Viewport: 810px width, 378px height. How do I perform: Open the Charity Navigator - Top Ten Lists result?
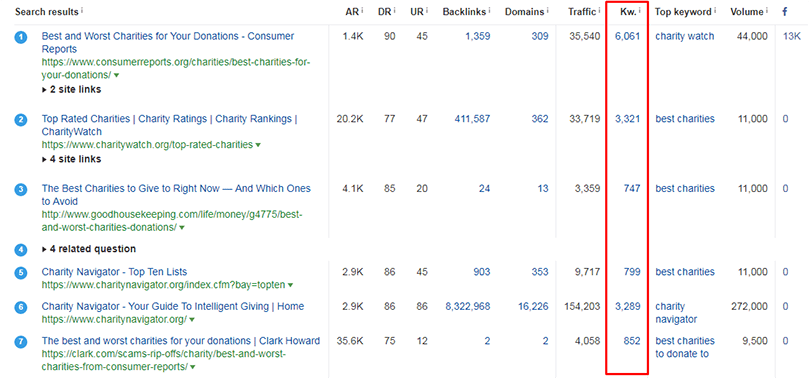pos(114,272)
